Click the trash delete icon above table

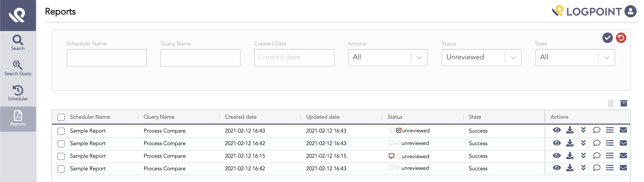[x=611, y=103]
